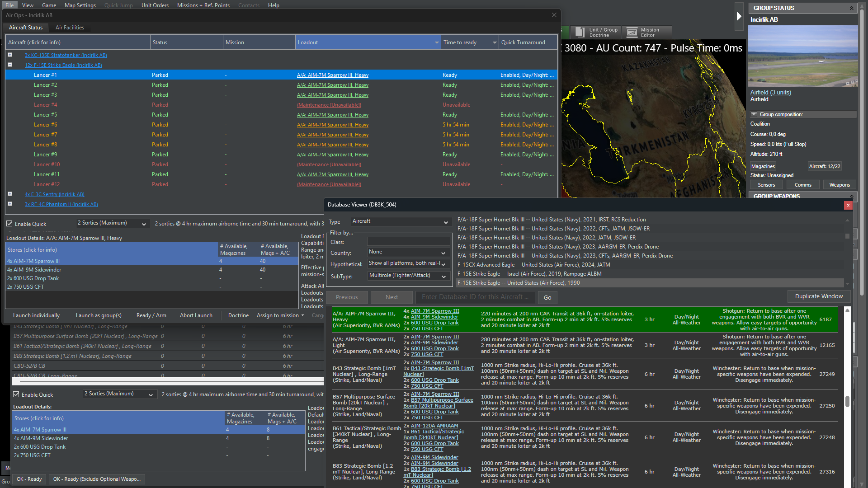Open the Unit / Group Doctrine toolbar button
This screenshot has height=488, width=868.
(x=596, y=32)
